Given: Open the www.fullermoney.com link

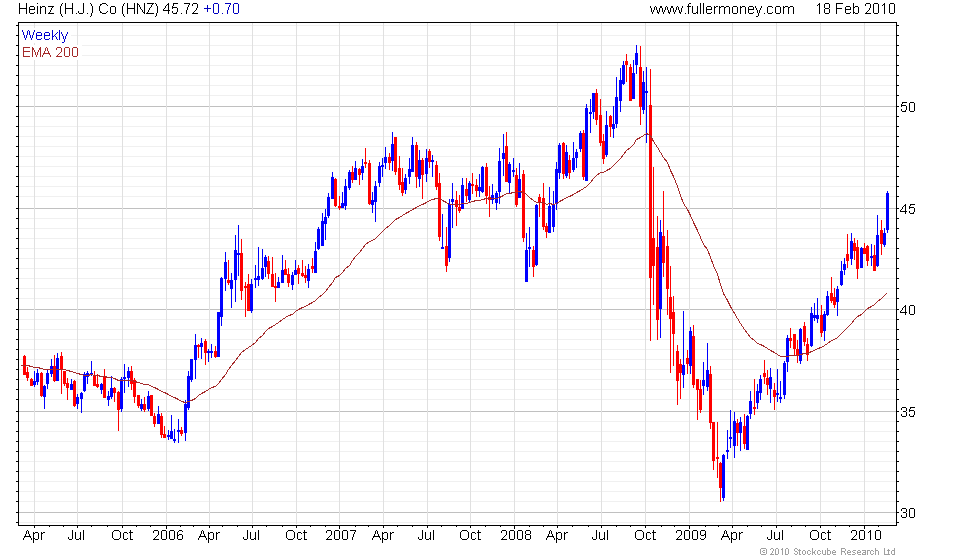Looking at the screenshot, I should pyautogui.click(x=722, y=9).
